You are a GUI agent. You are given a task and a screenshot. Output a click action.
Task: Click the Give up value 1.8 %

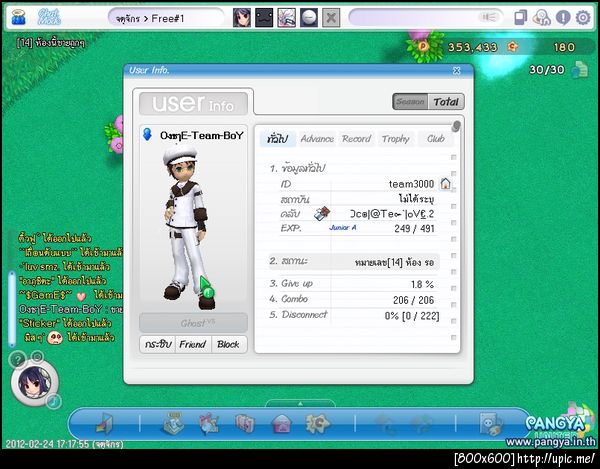tap(422, 284)
